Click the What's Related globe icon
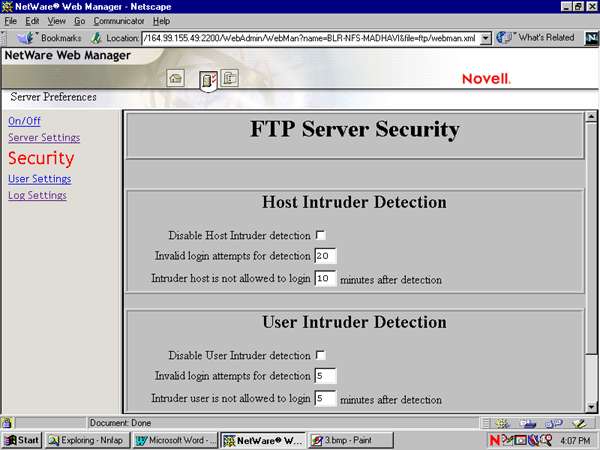This screenshot has height=450, width=600. (x=504, y=38)
